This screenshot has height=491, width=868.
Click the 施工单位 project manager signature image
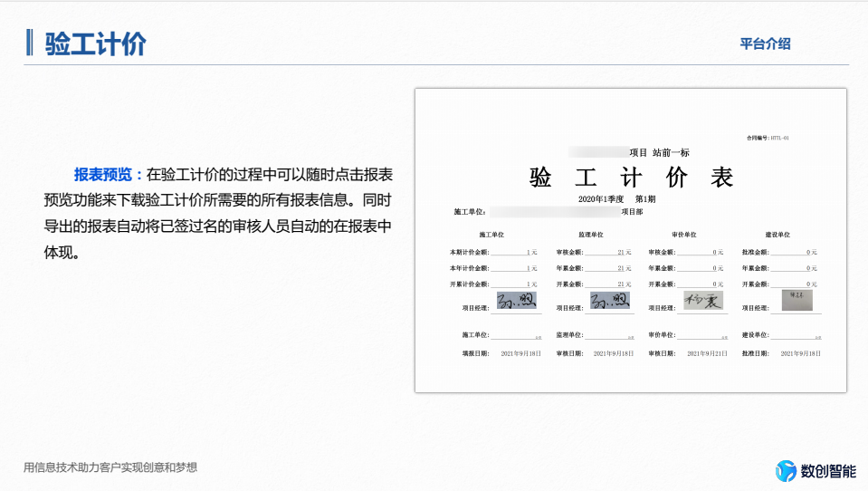click(517, 302)
